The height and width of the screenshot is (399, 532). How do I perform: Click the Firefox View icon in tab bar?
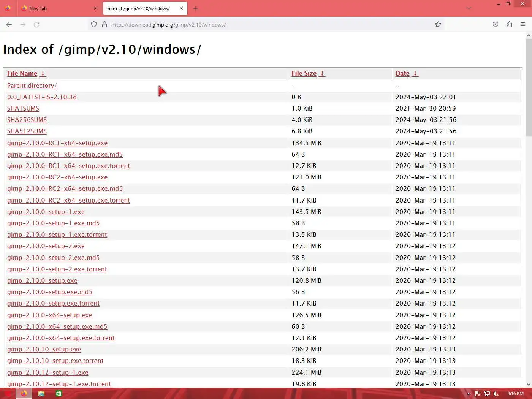(8, 8)
